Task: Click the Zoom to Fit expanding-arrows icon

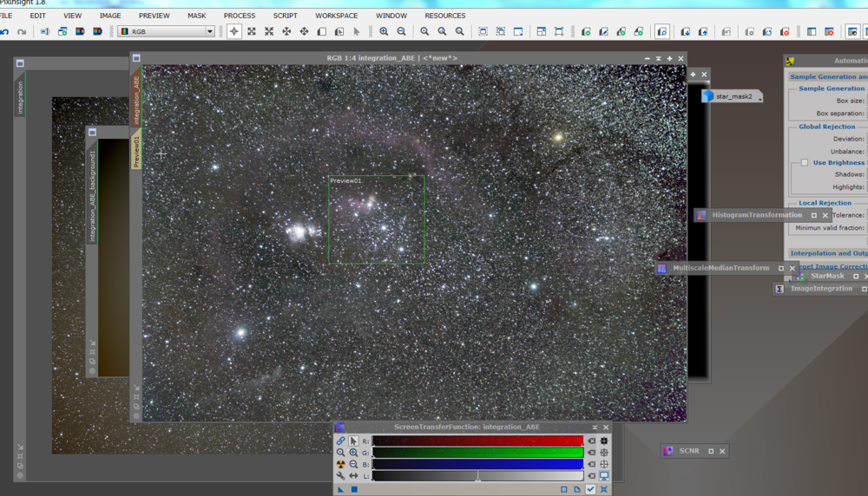Action: coord(252,31)
